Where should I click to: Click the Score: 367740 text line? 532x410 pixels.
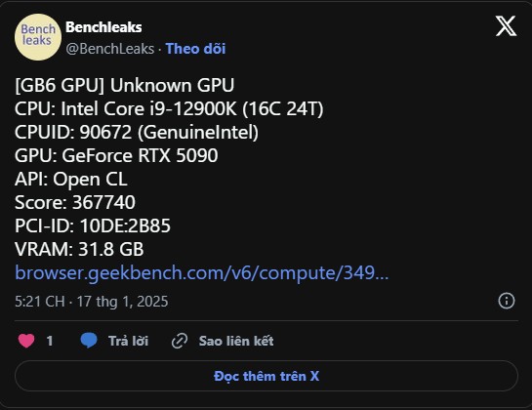[75, 202]
